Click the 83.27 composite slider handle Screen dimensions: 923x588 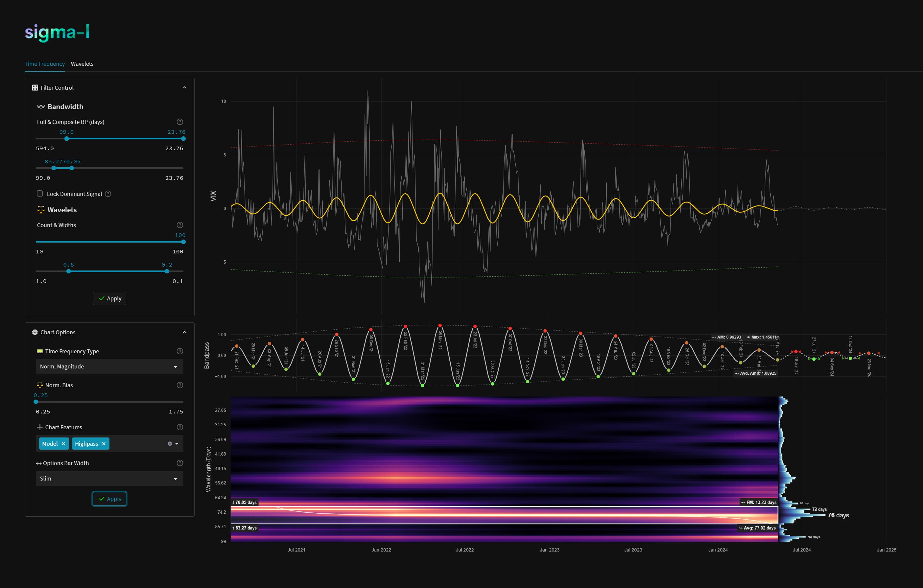(x=54, y=168)
